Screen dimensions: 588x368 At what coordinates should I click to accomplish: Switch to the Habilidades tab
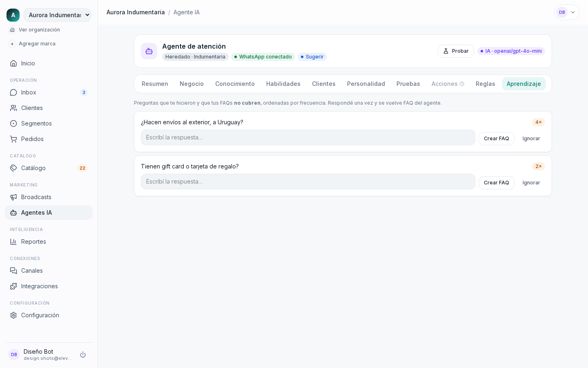coord(283,84)
